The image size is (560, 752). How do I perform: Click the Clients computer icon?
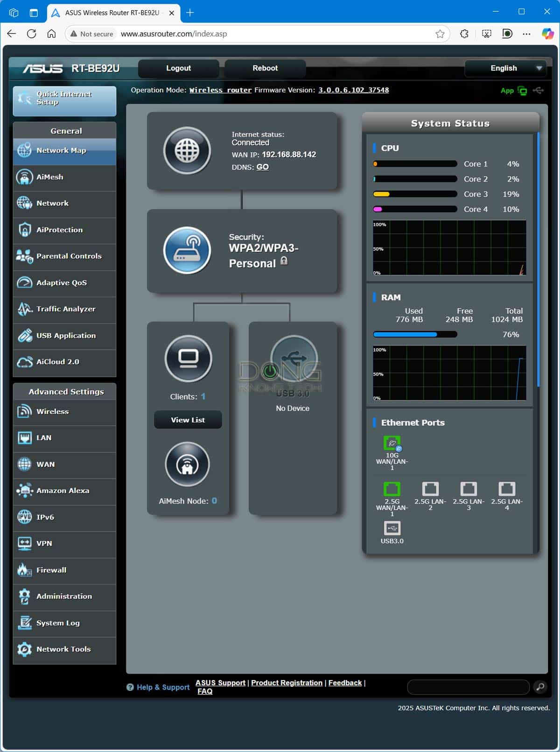click(189, 358)
